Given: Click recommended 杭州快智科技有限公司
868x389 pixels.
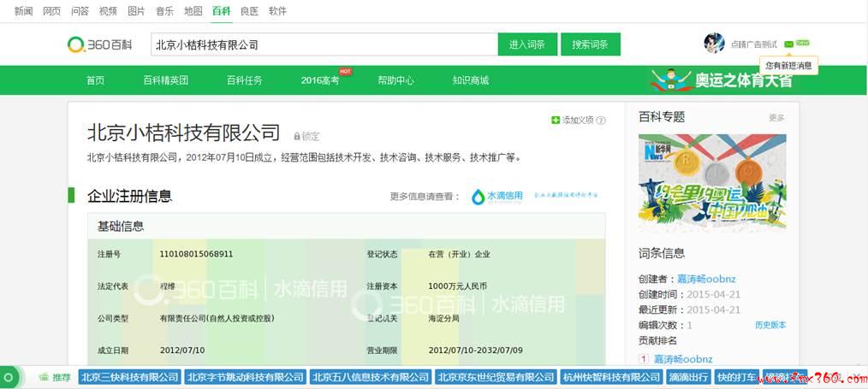Looking at the screenshot, I should point(611,377).
